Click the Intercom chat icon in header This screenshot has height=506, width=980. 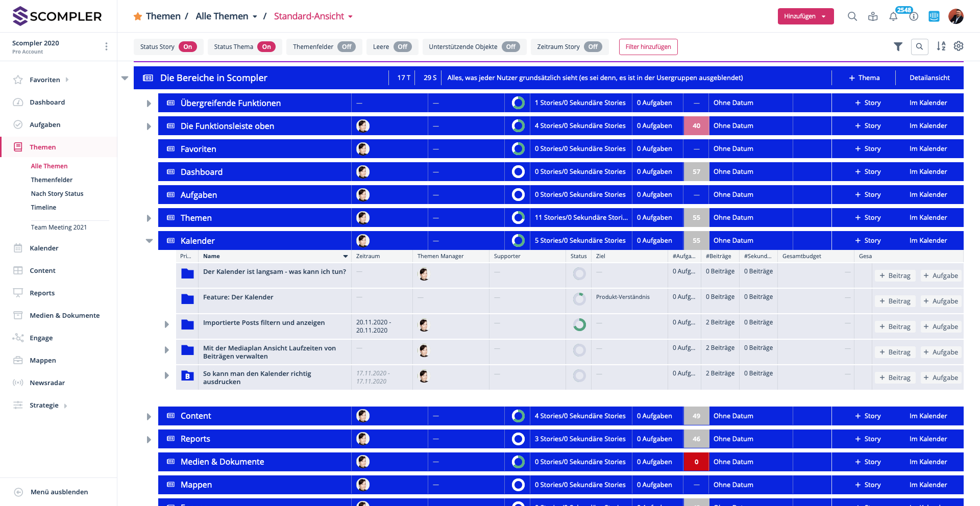(934, 16)
